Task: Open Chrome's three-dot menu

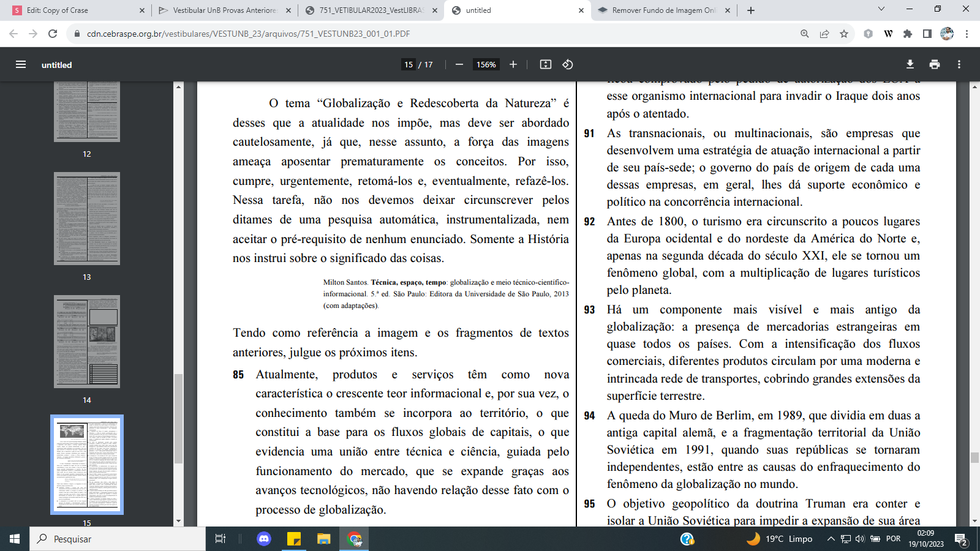Action: 967,34
